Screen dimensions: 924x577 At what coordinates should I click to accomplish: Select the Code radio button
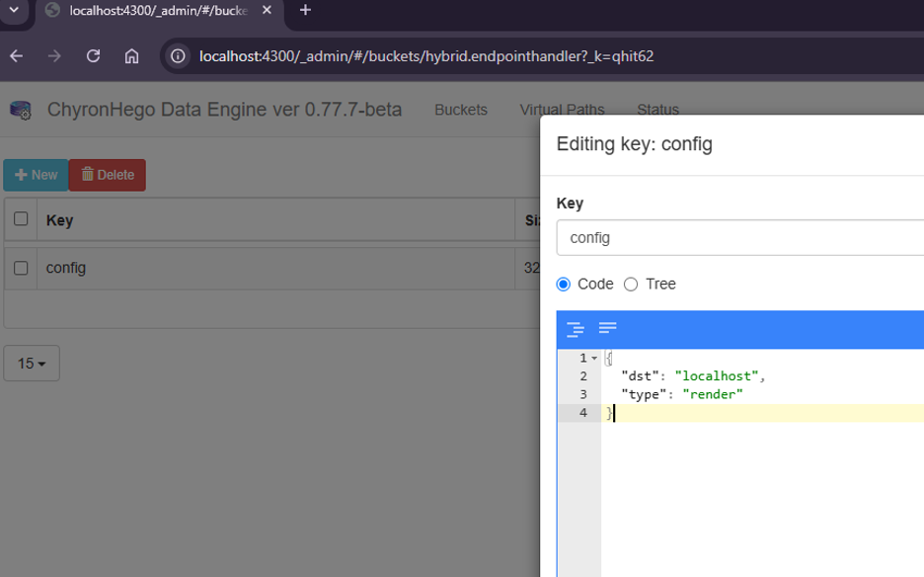(x=564, y=285)
